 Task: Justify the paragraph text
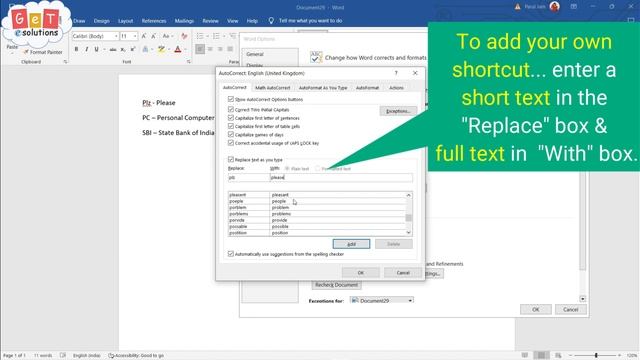(230, 49)
